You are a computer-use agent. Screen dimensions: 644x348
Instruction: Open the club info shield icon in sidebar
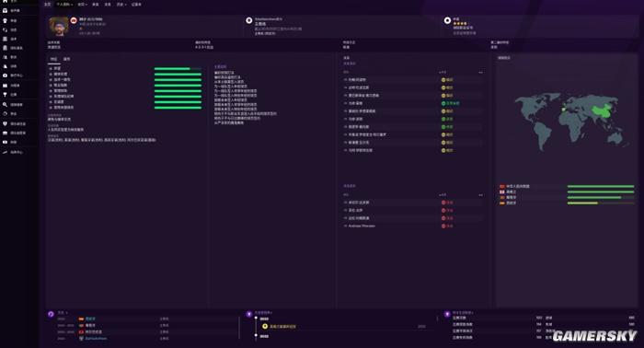(5, 123)
